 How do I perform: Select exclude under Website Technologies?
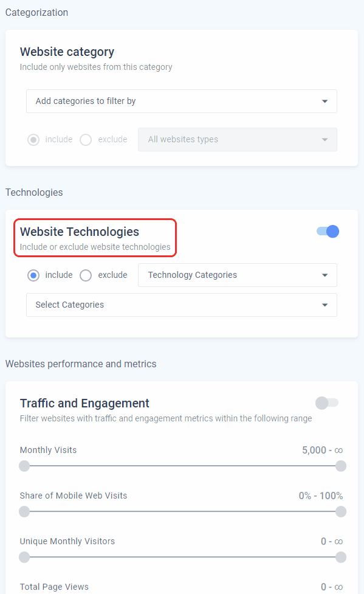[85, 275]
